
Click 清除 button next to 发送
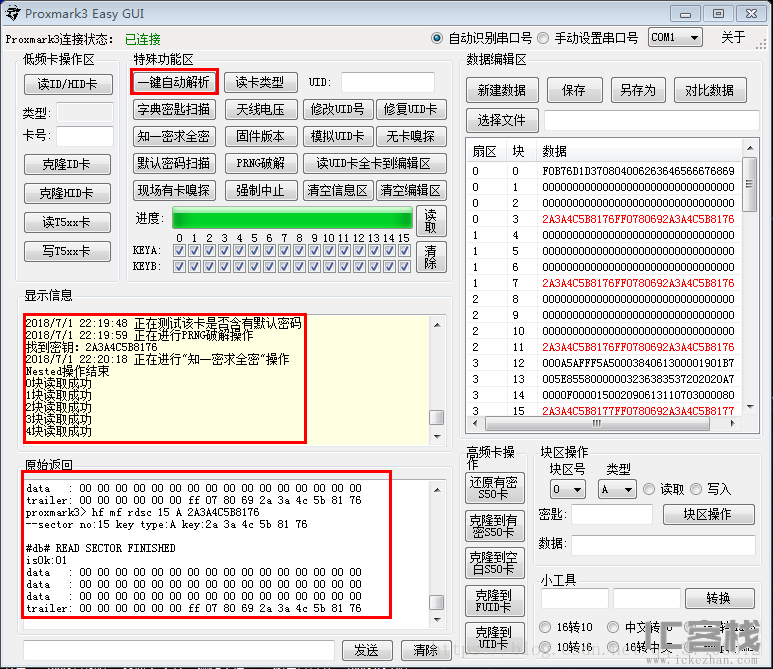[425, 650]
